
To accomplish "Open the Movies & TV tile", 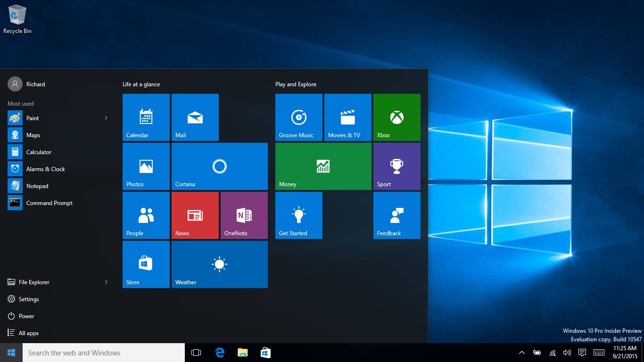I will tap(348, 117).
